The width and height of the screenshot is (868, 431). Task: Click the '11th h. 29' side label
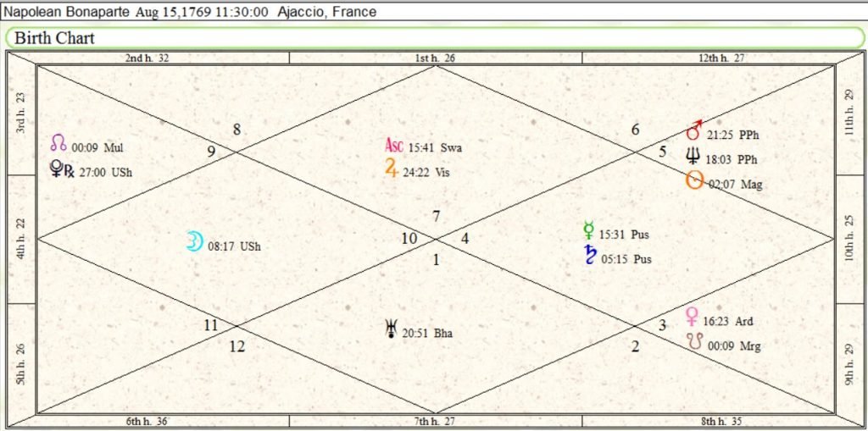click(850, 113)
